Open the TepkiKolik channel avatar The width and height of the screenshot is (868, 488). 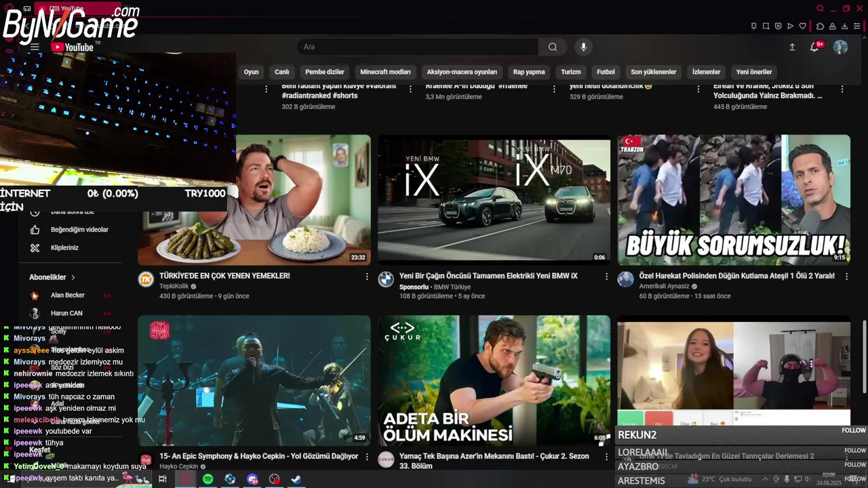[146, 279]
